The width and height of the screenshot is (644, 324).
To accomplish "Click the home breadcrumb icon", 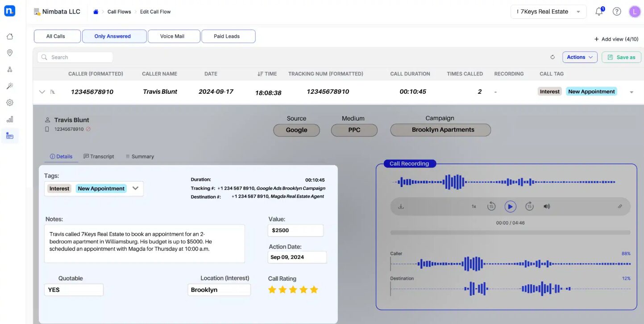I will [x=96, y=12].
